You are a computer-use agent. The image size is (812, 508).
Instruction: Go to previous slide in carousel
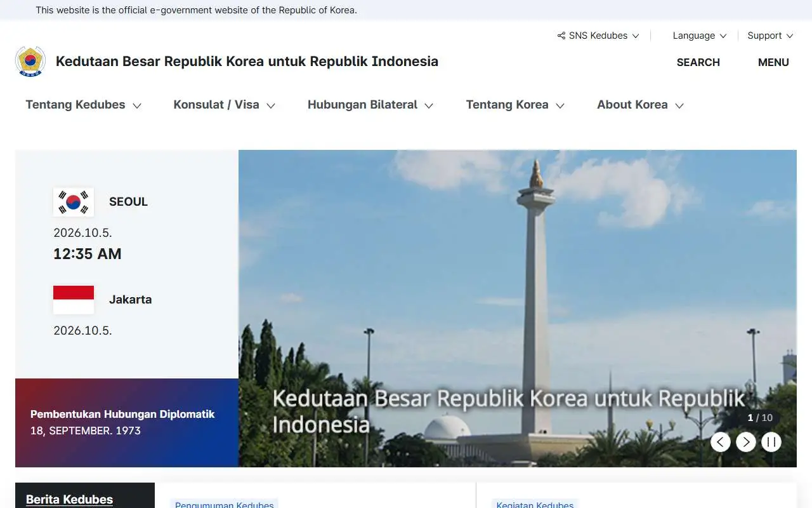[x=721, y=442]
